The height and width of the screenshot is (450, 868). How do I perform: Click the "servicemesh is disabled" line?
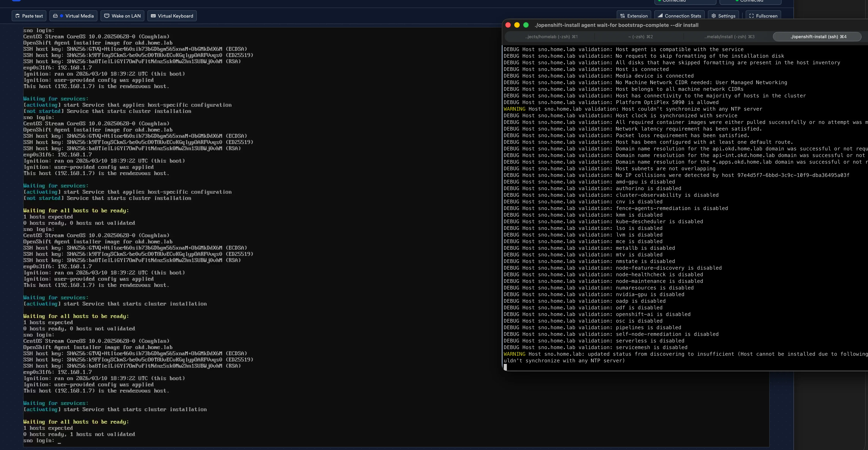[596, 348]
